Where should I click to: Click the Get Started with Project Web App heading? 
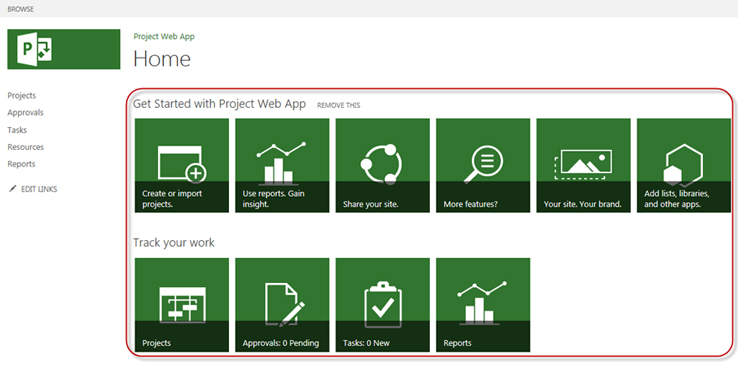coord(219,104)
